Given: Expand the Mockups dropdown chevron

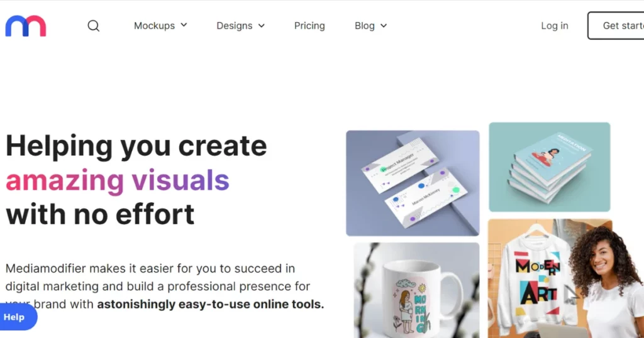Looking at the screenshot, I should [184, 25].
